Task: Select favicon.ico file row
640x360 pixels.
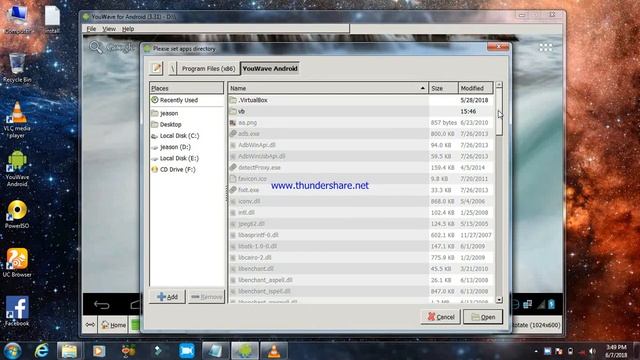Action: tap(361, 179)
